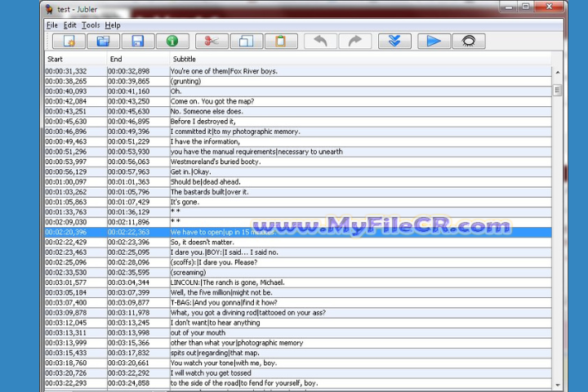Screen dimensions: 588x392
Task: Select row "It's gone."
Action: click(x=298, y=203)
